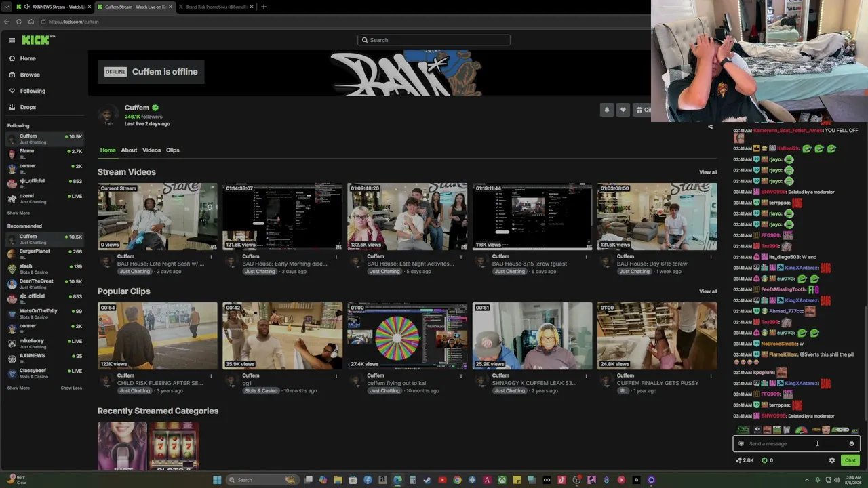Open options menu for Early Morning disc video
Screen dimensions: 868x488
coord(336,256)
